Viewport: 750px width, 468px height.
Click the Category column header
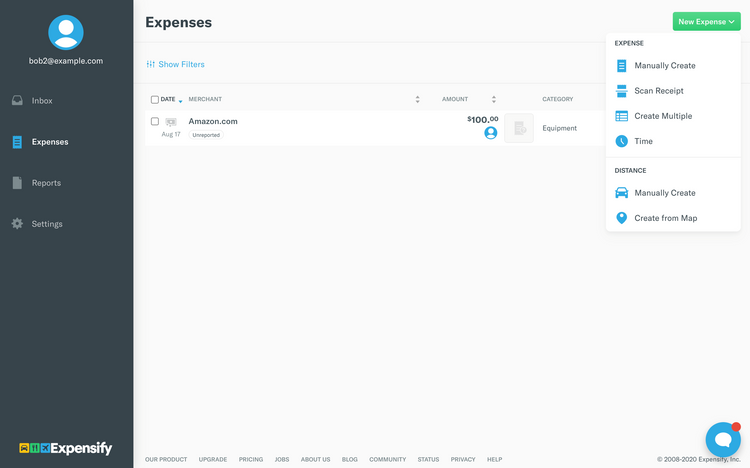(558, 99)
